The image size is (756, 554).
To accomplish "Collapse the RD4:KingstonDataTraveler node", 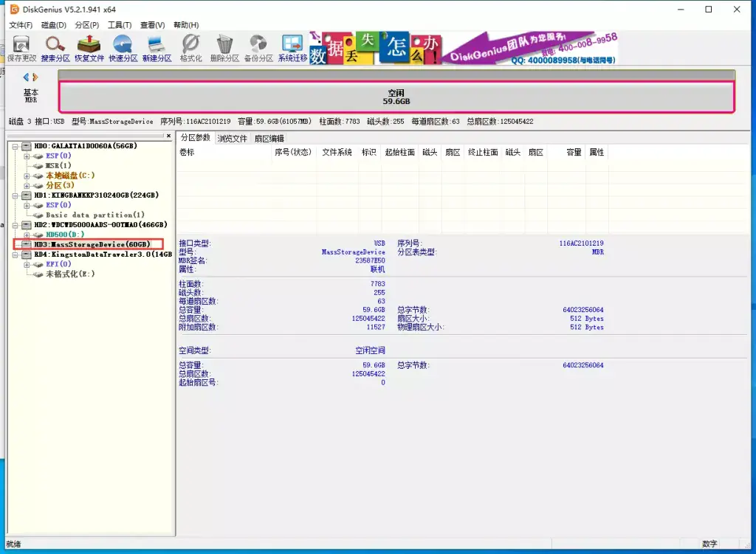I will (16, 255).
